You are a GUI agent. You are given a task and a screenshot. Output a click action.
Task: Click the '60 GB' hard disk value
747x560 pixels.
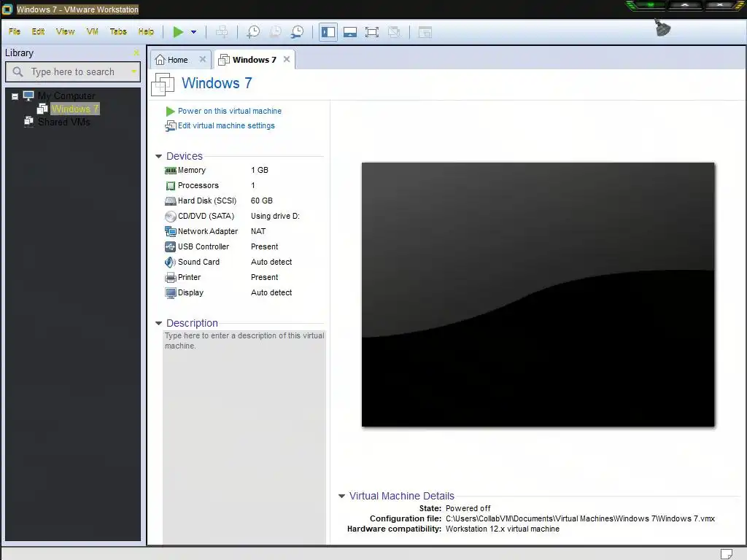tap(262, 201)
